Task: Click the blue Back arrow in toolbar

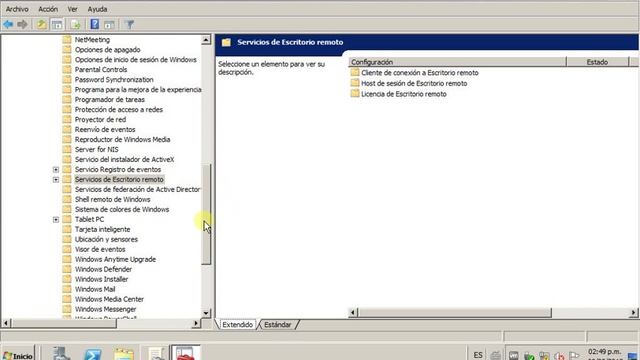Action: pyautogui.click(x=8, y=24)
